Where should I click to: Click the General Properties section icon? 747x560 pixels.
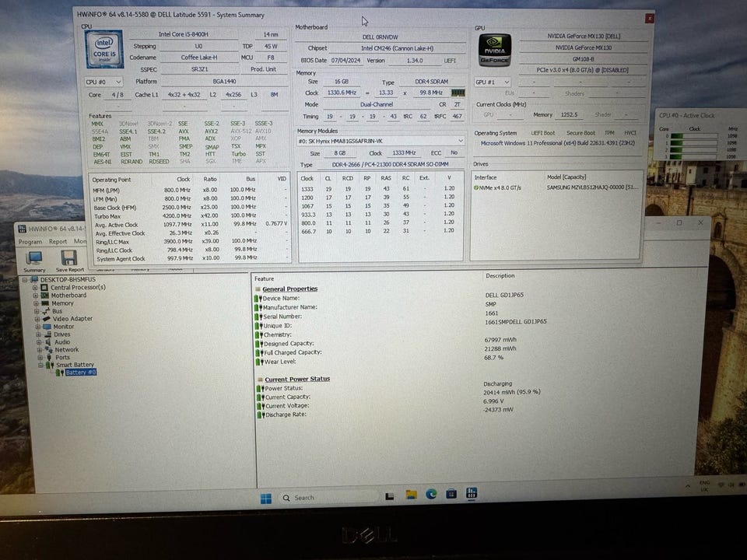(x=258, y=289)
